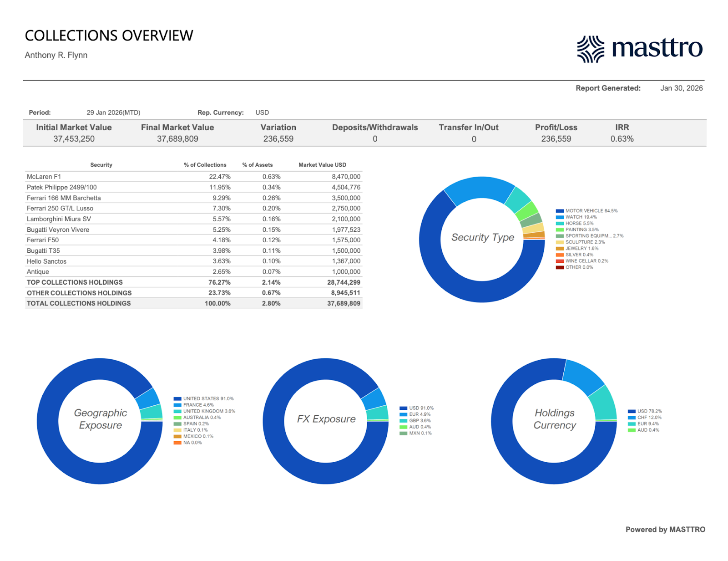Image resolution: width=728 pixels, height=561 pixels.
Task: Click the Holdings Currency donut chart label
Action: (555, 419)
